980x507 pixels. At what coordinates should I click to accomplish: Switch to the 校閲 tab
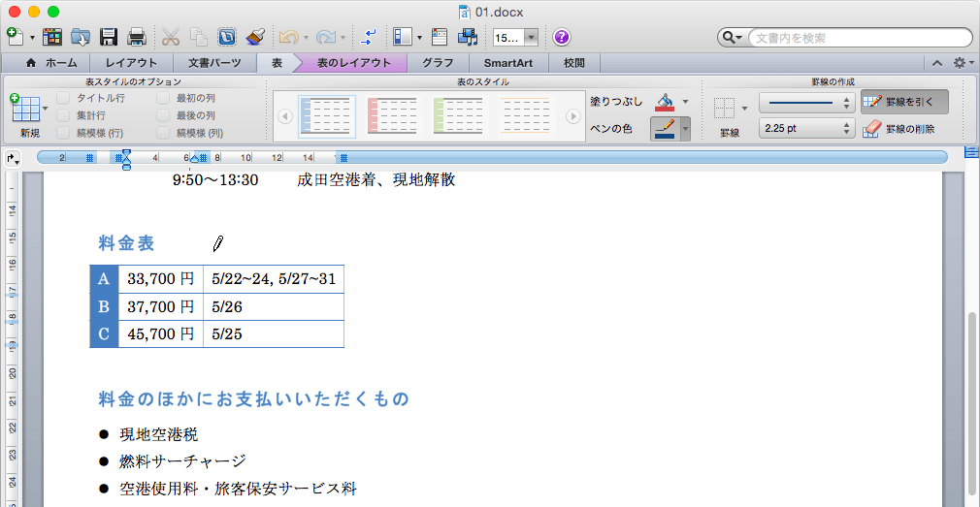click(x=574, y=62)
